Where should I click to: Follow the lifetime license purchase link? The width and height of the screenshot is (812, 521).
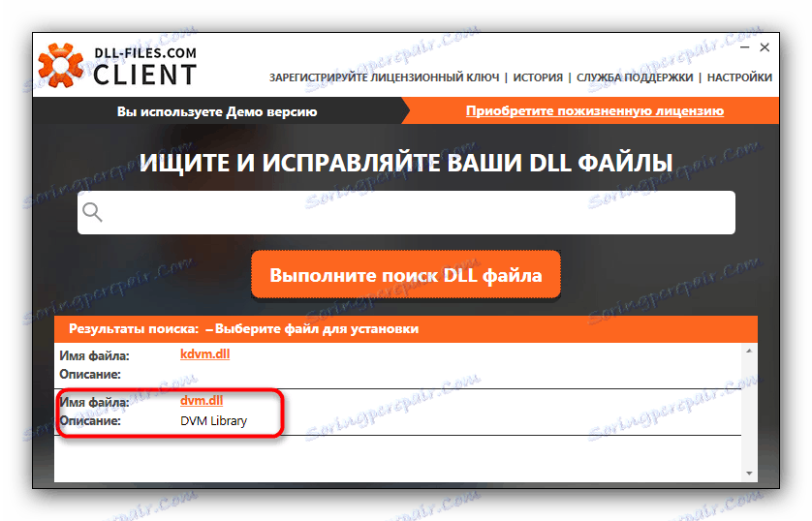[595, 111]
